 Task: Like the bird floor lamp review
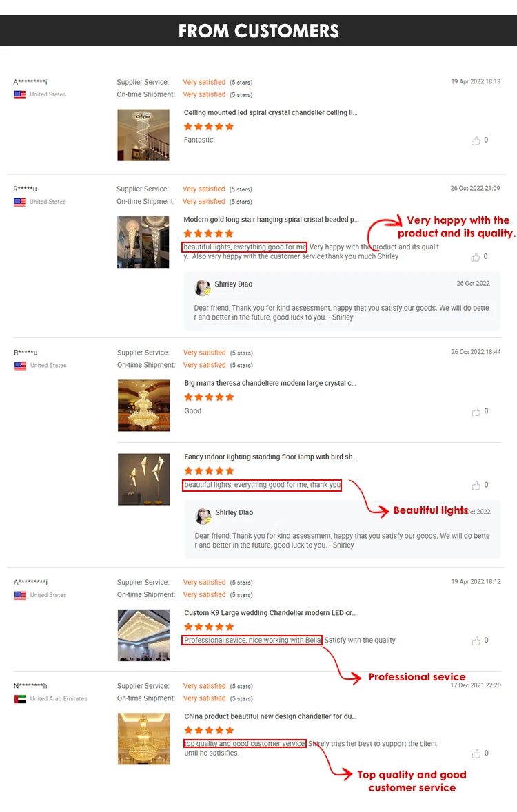[476, 486]
